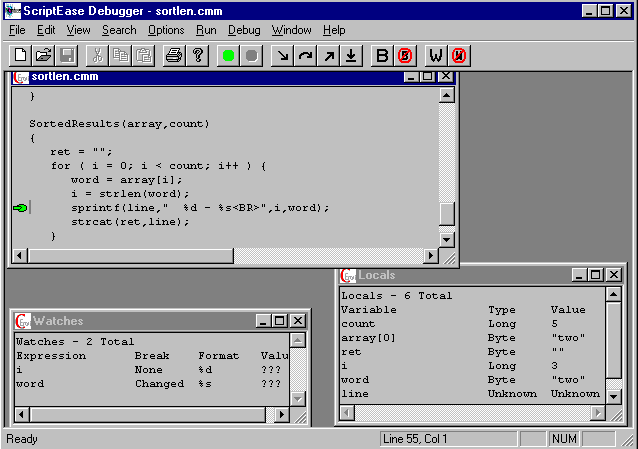Add a watch with the W icon

point(436,55)
